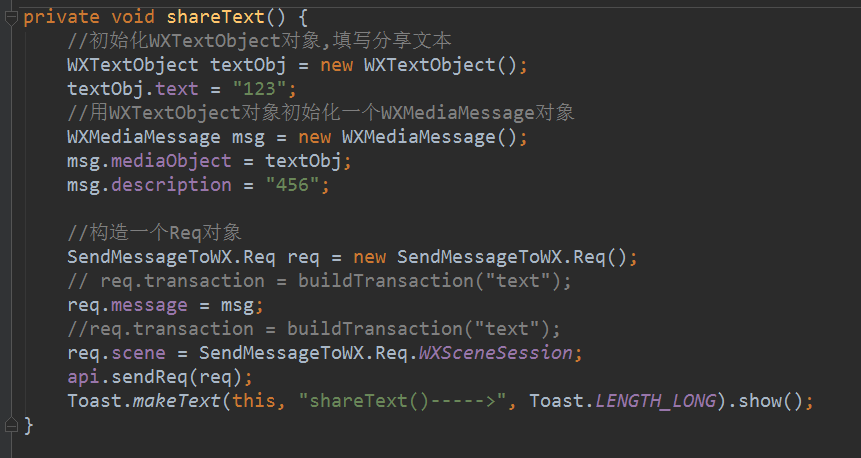Image resolution: width=861 pixels, height=458 pixels.
Task: Click the 构造一个Req对象 comment line
Action: click(x=154, y=233)
